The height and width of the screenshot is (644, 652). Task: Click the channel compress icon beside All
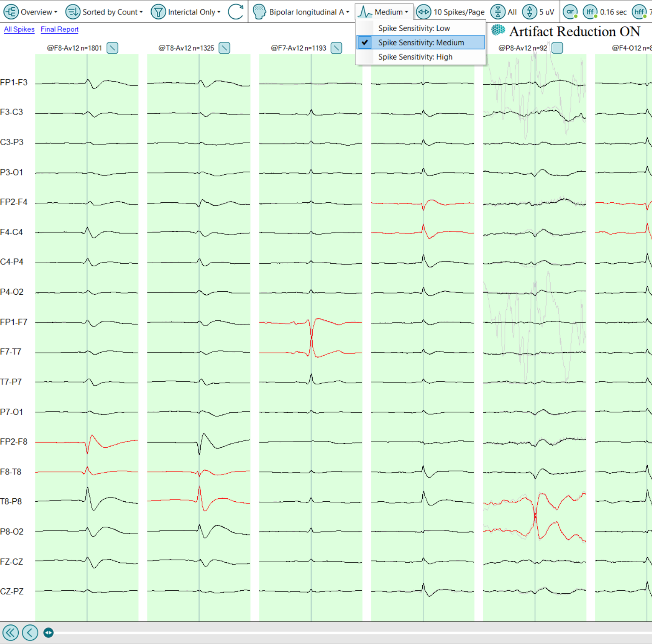click(x=498, y=12)
